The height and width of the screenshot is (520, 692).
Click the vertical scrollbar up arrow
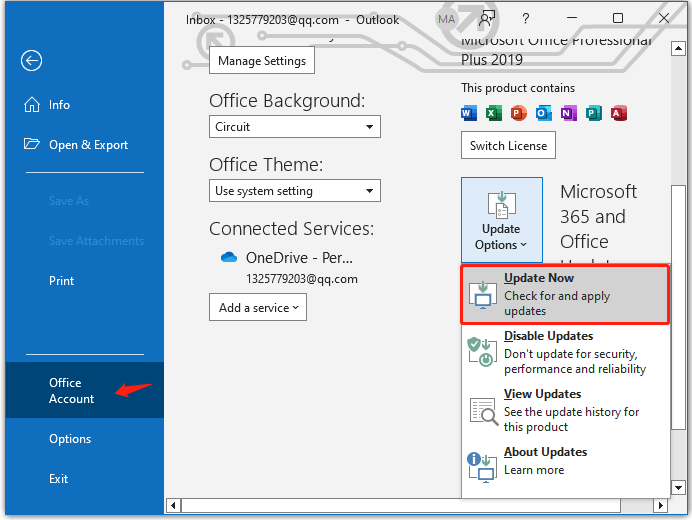click(678, 48)
